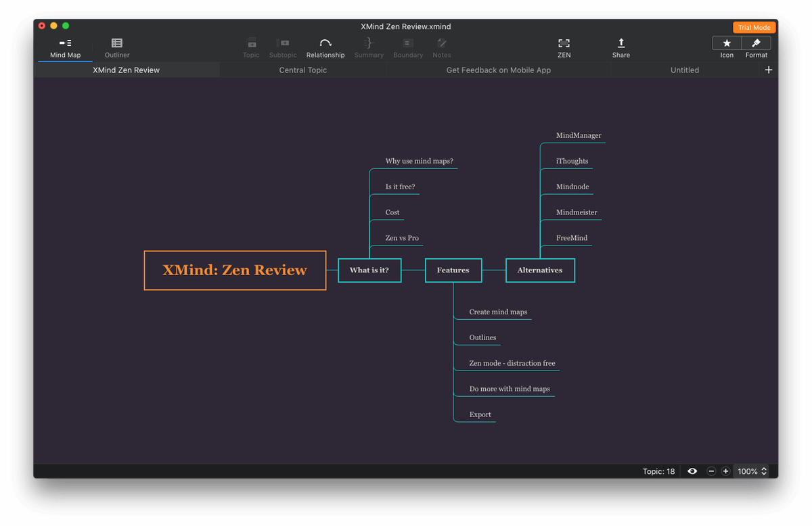Toggle the eye visibility icon
Viewport: 812px width, 526px height.
click(x=692, y=471)
